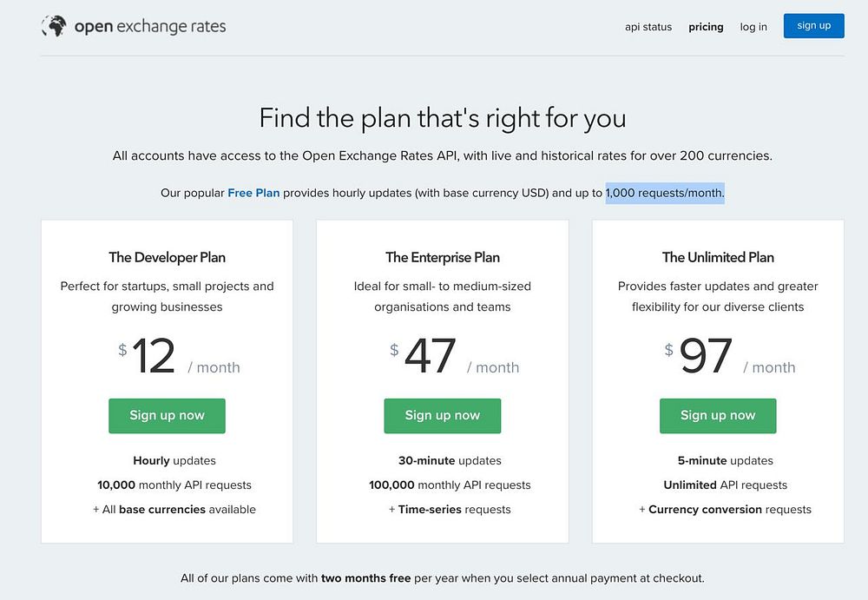Sign up now for Enterprise Plan
The width and height of the screenshot is (868, 600).
[443, 416]
